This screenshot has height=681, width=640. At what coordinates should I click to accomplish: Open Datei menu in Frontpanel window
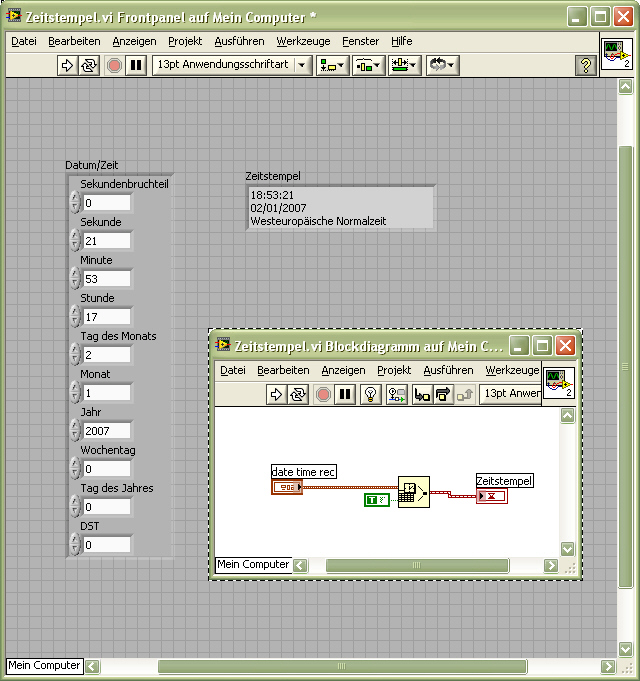(24, 41)
